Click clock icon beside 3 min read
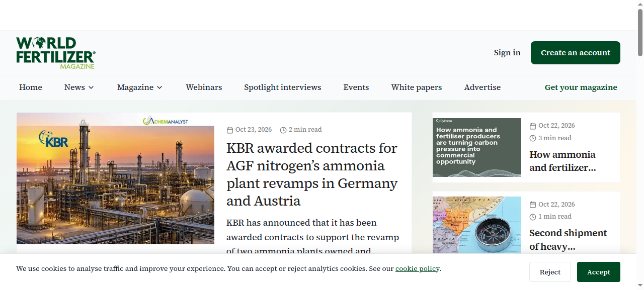The image size is (644, 290). point(533,138)
